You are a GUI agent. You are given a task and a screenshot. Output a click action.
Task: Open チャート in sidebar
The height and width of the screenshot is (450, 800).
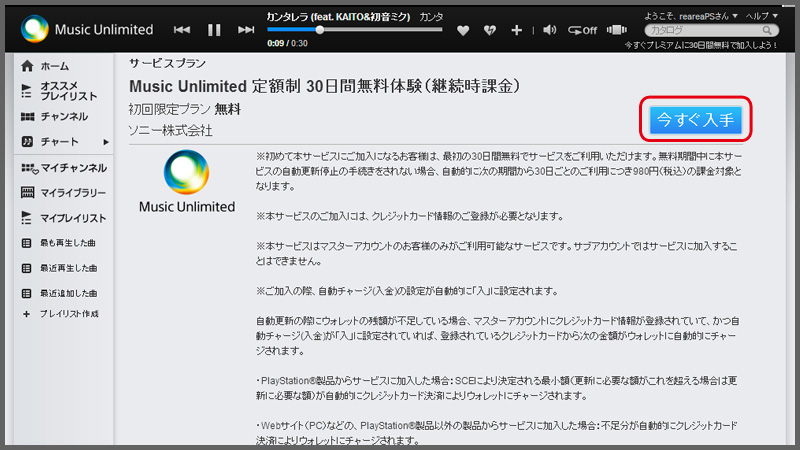49,142
